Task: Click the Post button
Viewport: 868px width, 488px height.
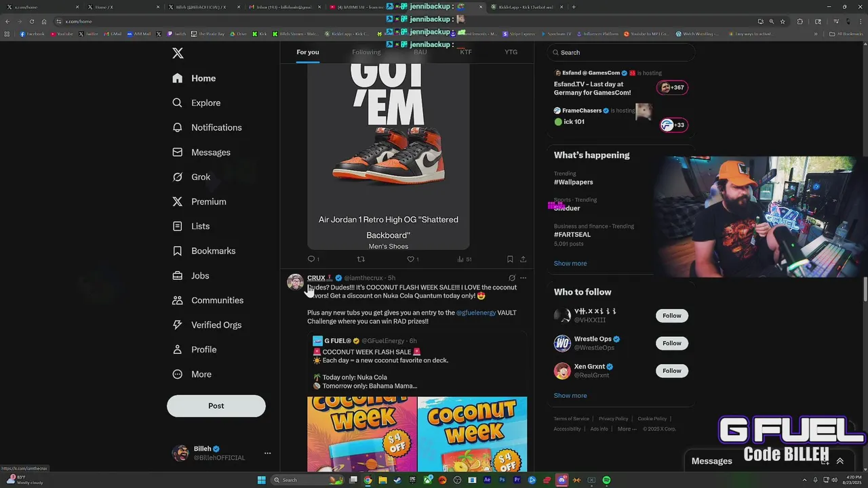Action: [x=216, y=406]
